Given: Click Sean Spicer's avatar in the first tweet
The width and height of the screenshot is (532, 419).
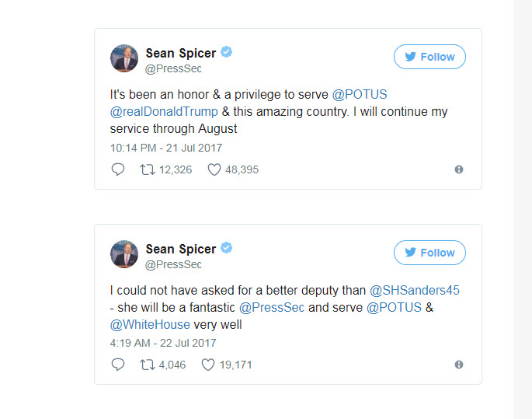Looking at the screenshot, I should [x=124, y=59].
